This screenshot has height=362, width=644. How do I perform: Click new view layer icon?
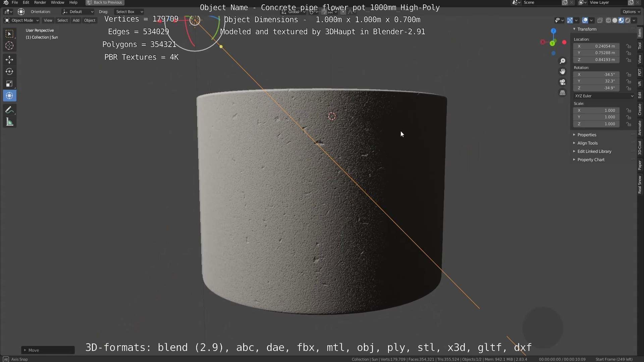click(631, 3)
